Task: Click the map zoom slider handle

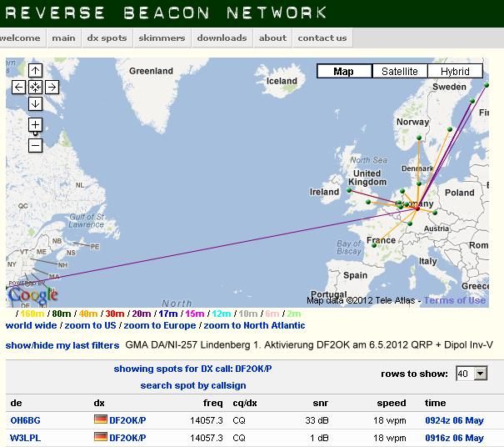Action: [x=35, y=133]
